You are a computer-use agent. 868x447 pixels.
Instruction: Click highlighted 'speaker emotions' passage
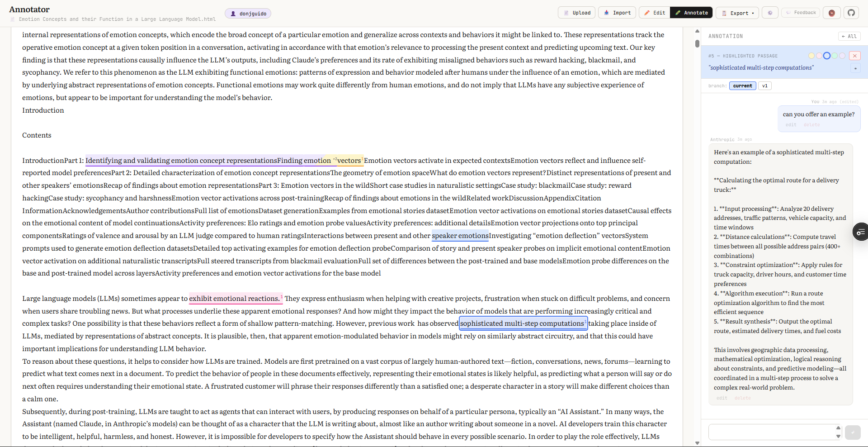click(x=460, y=236)
